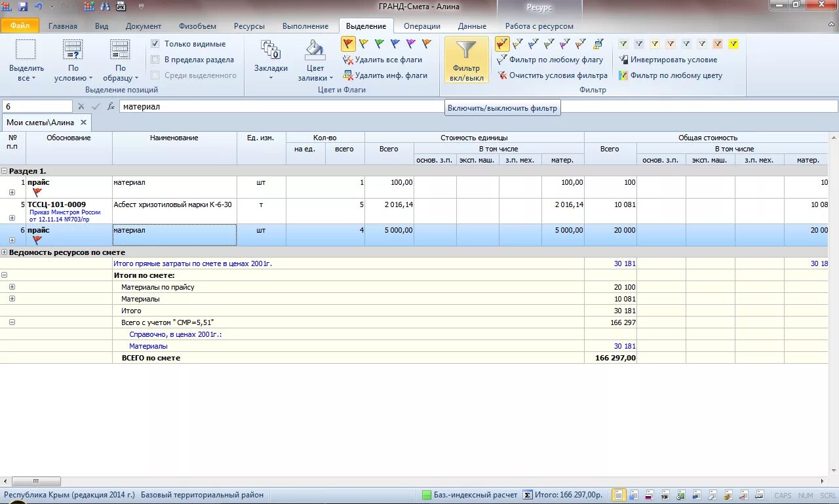The height and width of the screenshot is (504, 839).
Task: Set the purple flag in Цвет и Флаги
Action: (411, 44)
